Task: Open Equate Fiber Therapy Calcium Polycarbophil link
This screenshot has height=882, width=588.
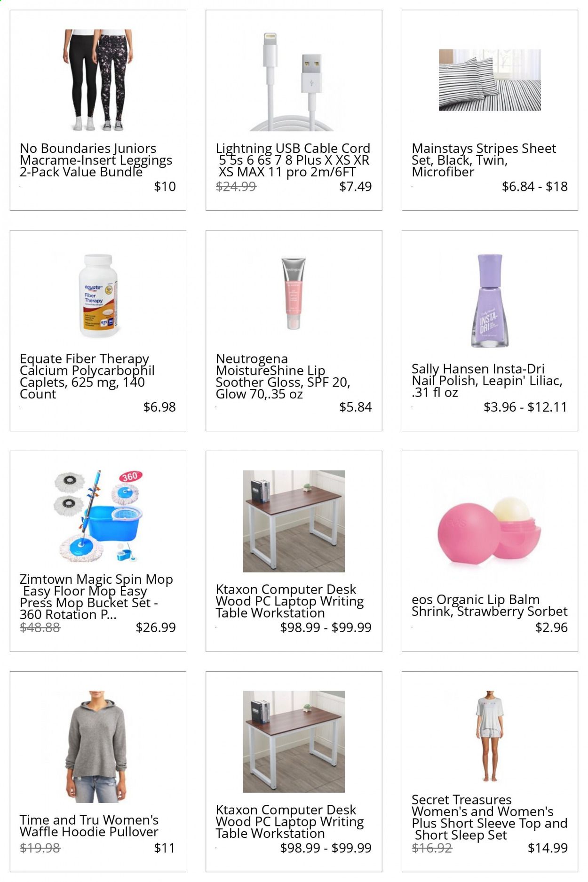Action: click(87, 376)
